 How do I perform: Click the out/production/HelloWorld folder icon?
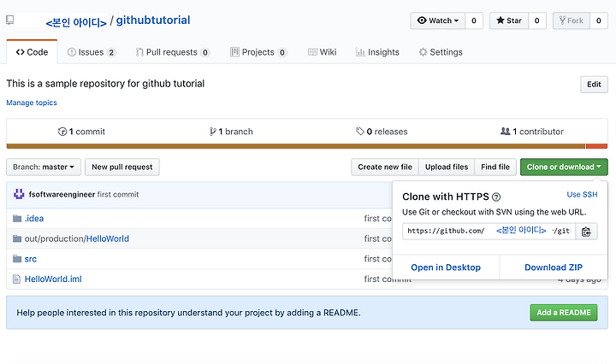(17, 238)
